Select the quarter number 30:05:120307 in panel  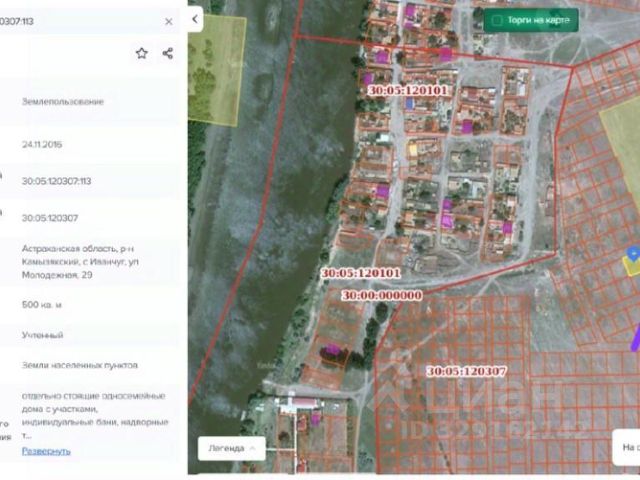pos(50,218)
